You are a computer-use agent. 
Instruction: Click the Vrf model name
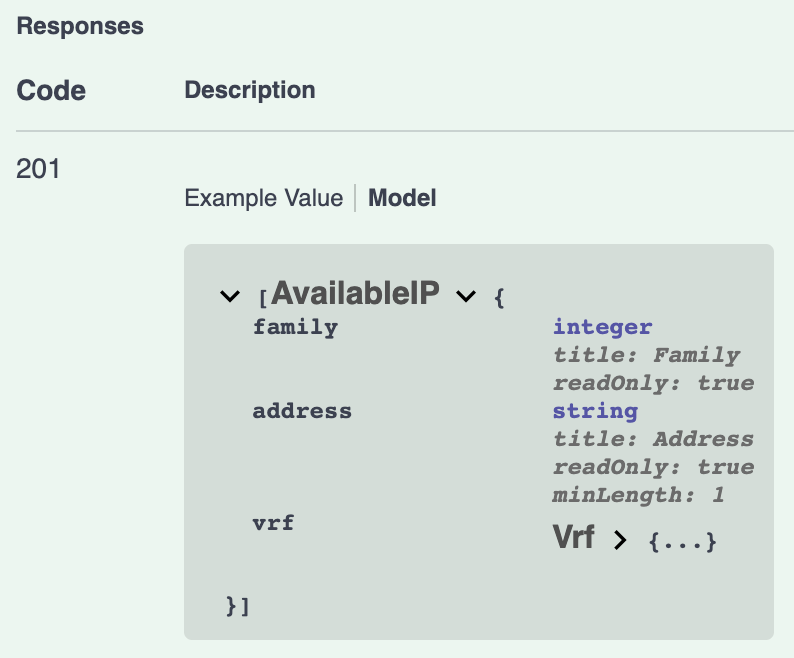pyautogui.click(x=573, y=537)
